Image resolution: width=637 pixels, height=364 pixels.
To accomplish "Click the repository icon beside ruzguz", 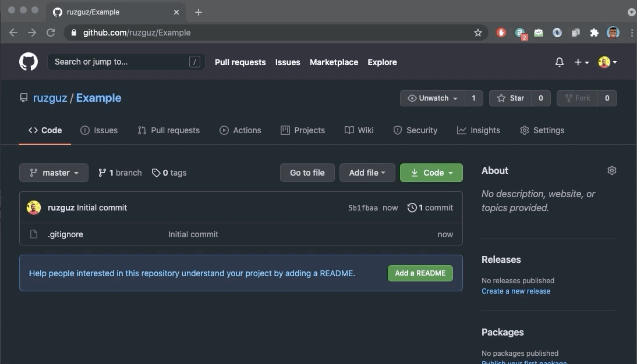I will (x=24, y=98).
